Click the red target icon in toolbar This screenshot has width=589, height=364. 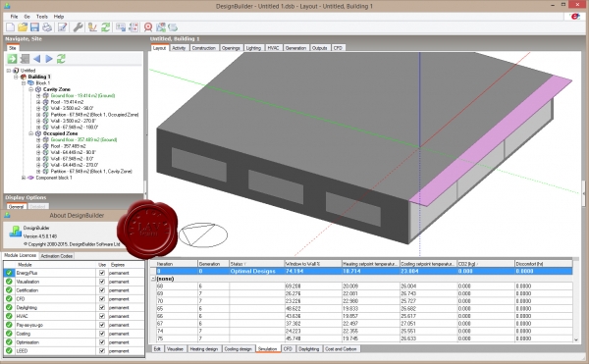tap(148, 27)
